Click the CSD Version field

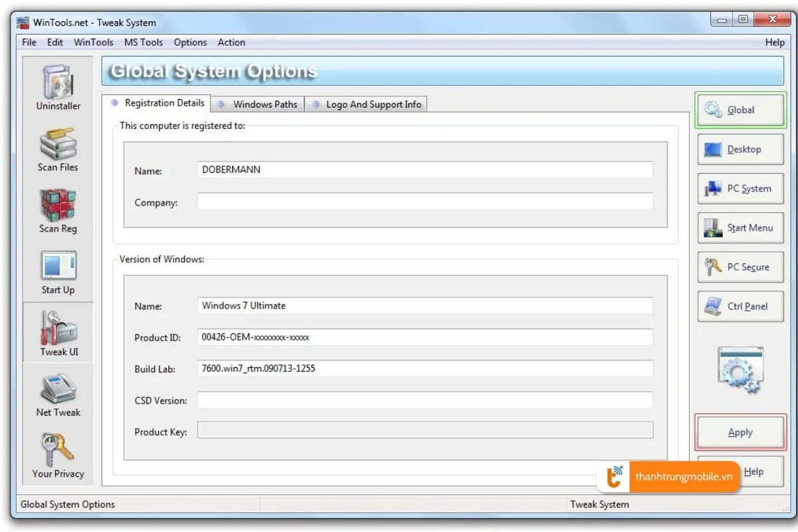[x=425, y=400]
